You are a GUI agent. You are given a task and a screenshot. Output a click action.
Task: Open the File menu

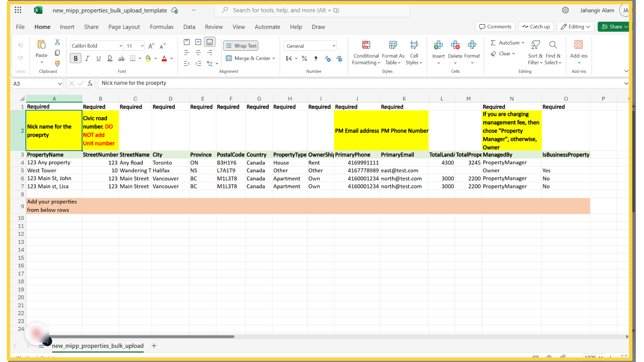20,27
